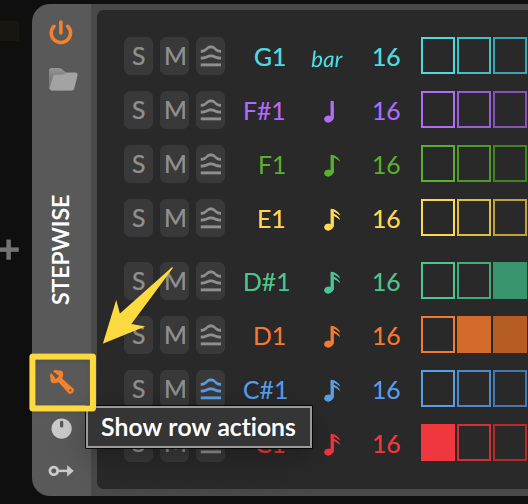Click the step count 16 in the F1 row
This screenshot has width=528, height=504.
click(x=387, y=165)
